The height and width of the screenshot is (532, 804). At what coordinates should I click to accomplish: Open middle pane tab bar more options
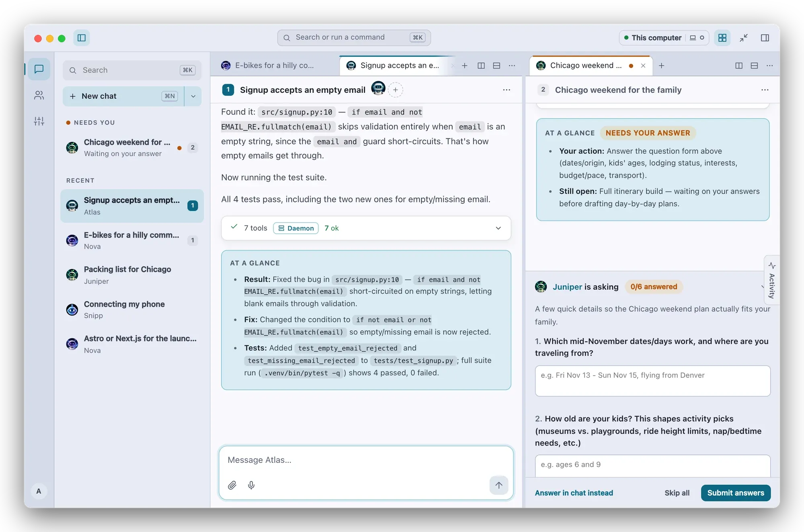512,65
